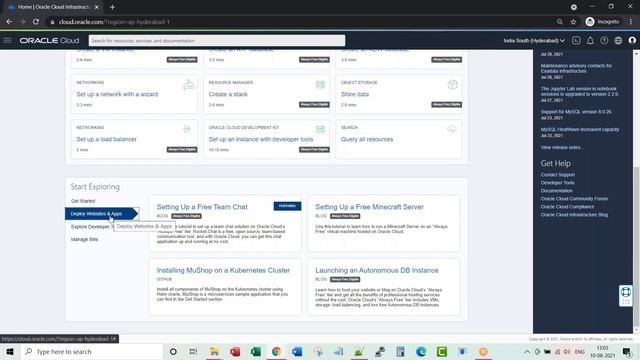The width and height of the screenshot is (640, 360).
Task: Open Oracle Cloud Community Forum link
Action: [574, 199]
